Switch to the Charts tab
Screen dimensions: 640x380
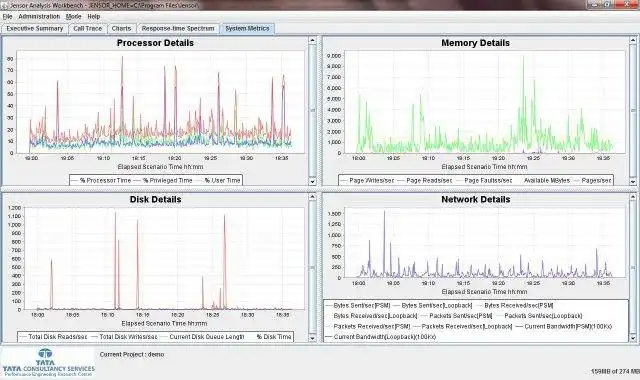coord(121,29)
